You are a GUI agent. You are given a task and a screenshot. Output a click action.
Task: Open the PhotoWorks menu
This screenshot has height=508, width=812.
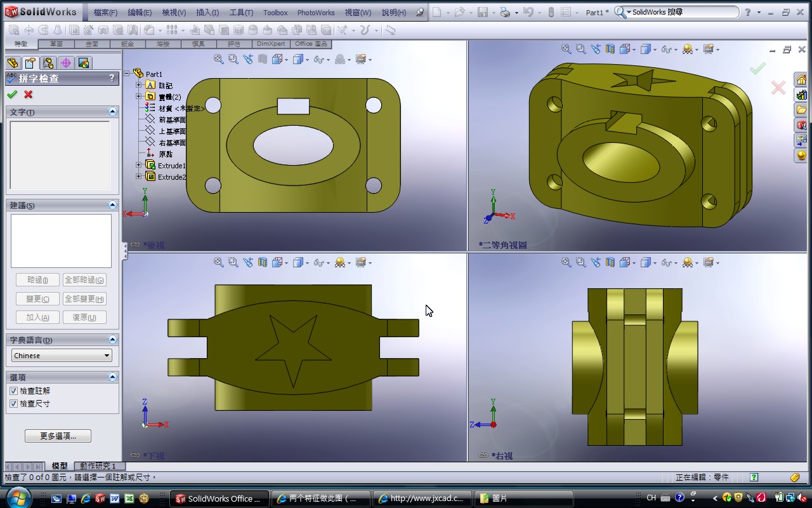315,13
